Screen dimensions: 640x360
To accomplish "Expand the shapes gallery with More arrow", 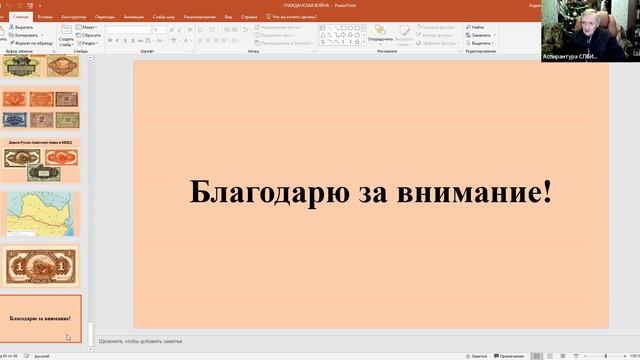I will pos(364,42).
